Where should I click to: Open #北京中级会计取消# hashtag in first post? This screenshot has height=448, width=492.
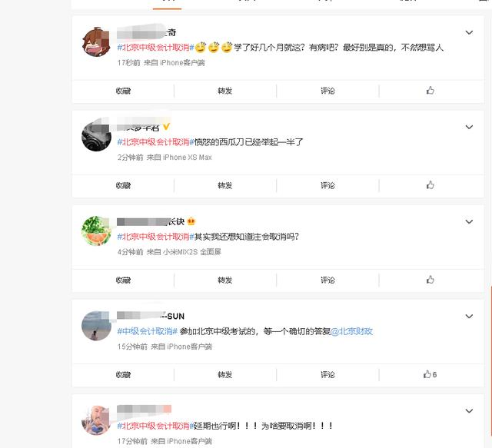[x=155, y=48]
